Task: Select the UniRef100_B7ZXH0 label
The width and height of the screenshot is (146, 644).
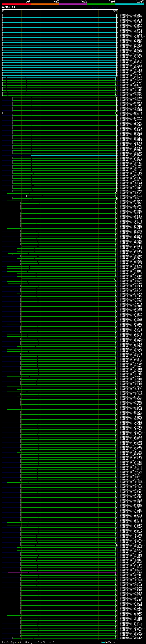Action: 131,42
